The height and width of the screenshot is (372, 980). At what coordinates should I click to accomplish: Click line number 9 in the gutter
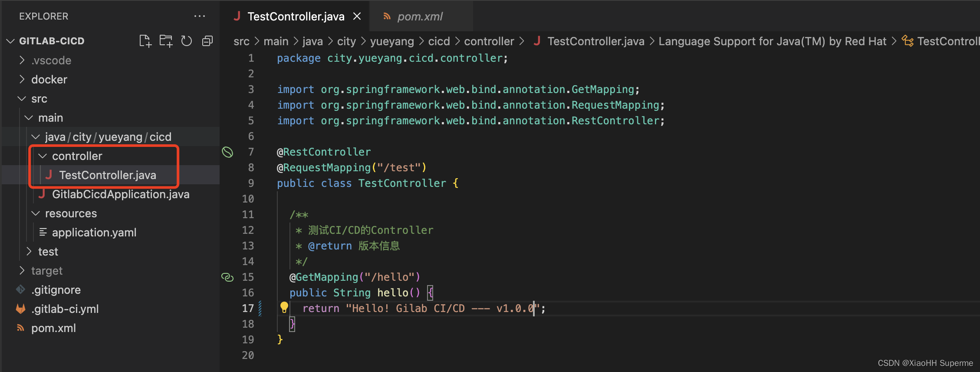[251, 183]
